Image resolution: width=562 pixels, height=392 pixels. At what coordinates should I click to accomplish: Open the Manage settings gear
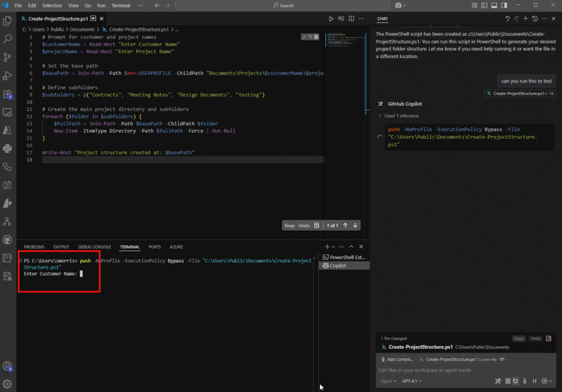coord(7,384)
